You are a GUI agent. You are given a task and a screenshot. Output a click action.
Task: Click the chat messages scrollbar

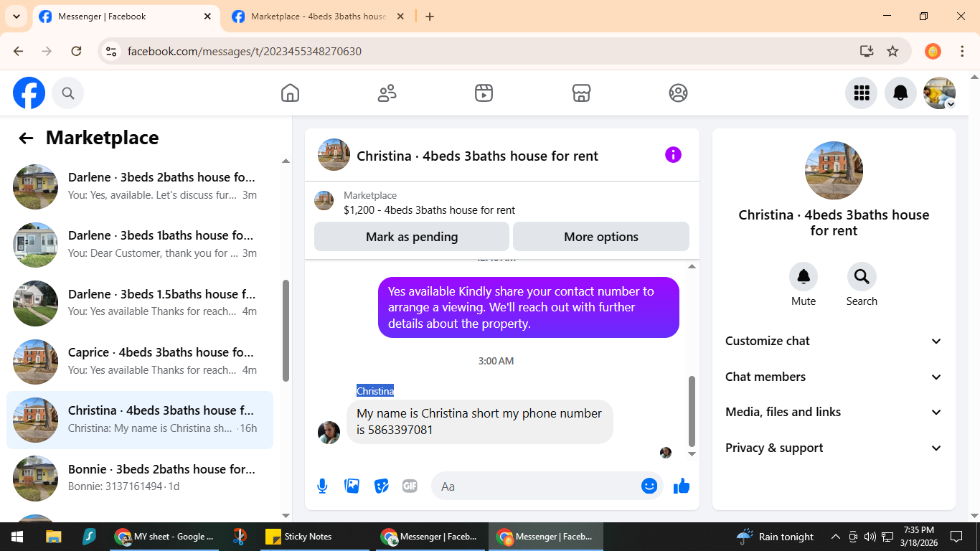(x=692, y=411)
